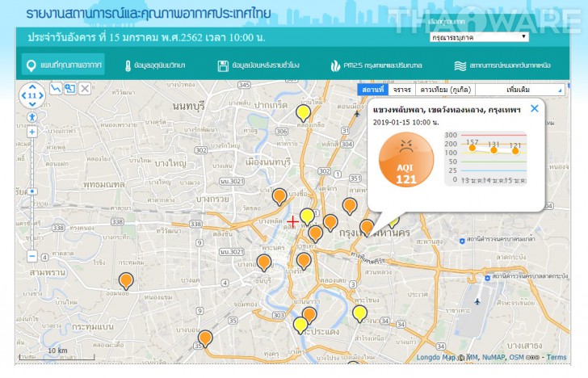Screen dimensions: 588x378
Task: Click the Don Mueang airport plane icon
Action: click(357, 114)
